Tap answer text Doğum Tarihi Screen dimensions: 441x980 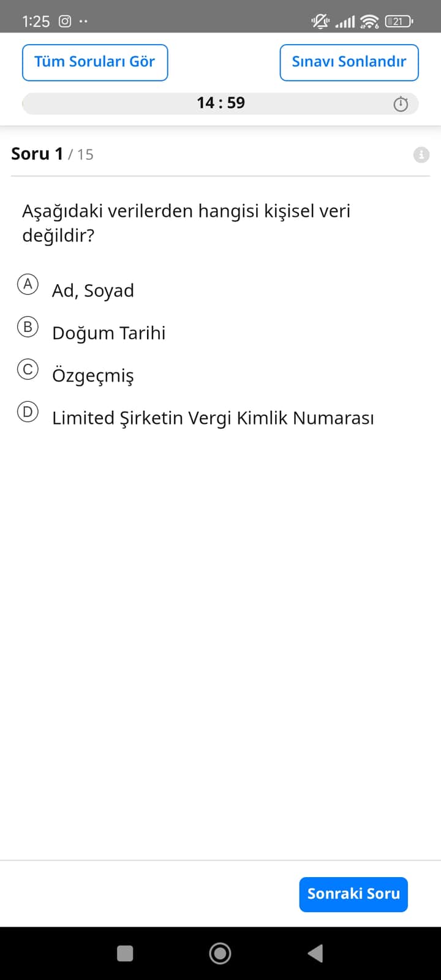coord(109,333)
